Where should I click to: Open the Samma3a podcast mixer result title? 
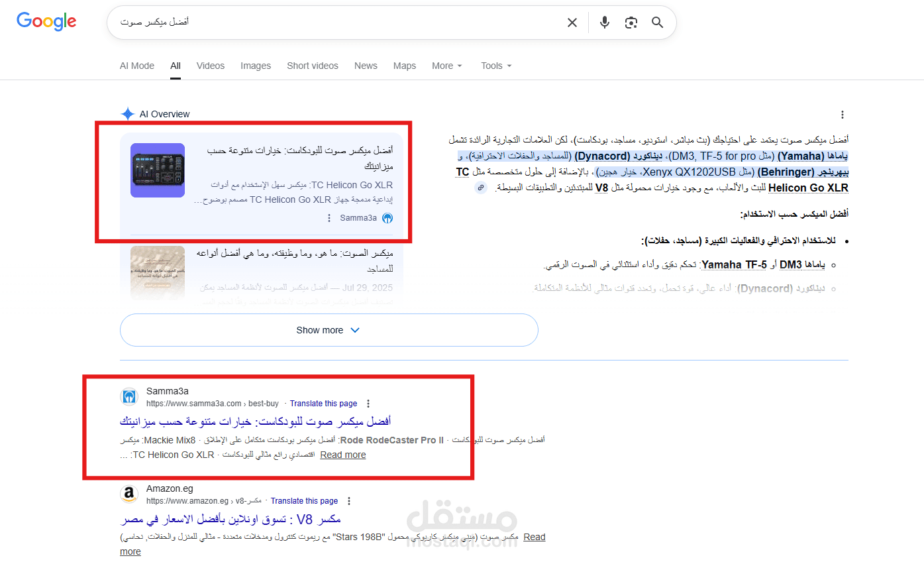[x=256, y=421]
